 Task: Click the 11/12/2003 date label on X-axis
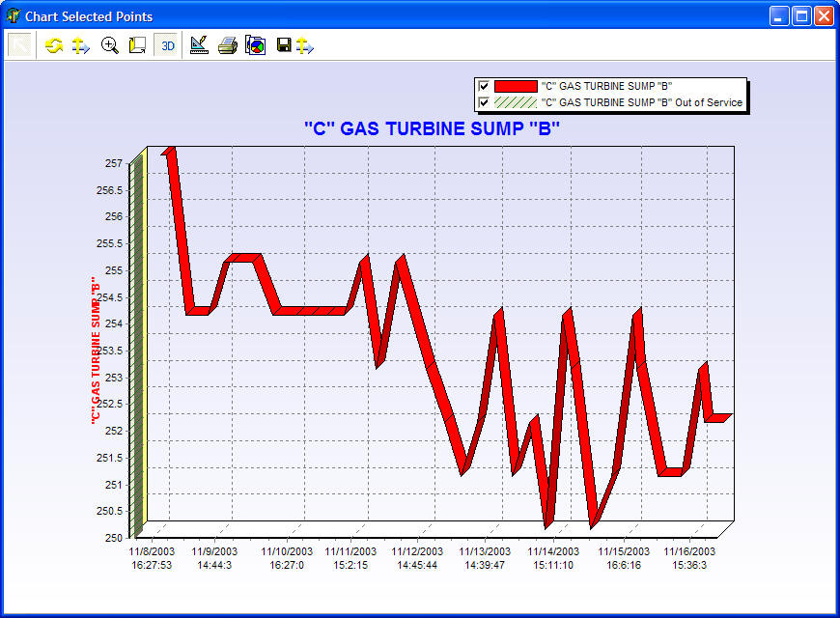point(417,551)
